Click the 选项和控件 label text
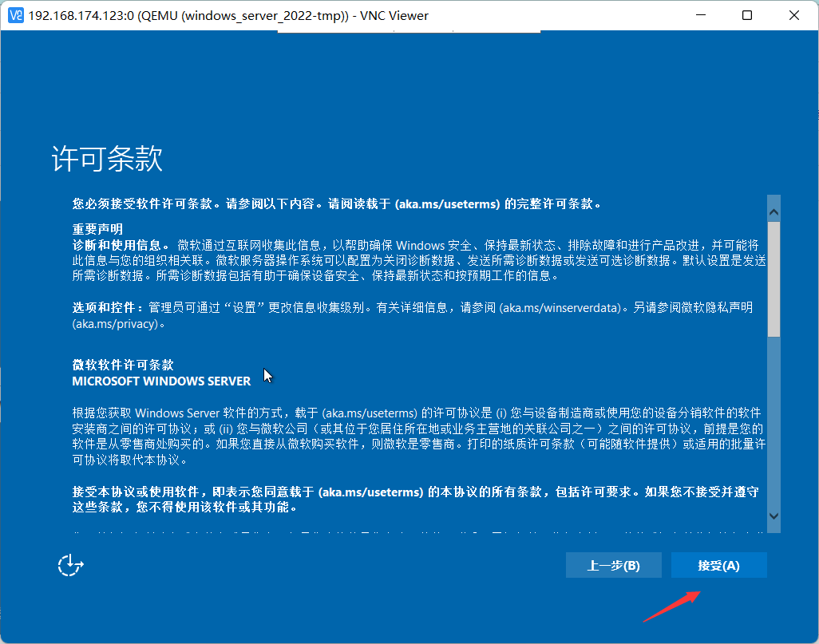The width and height of the screenshot is (819, 644). pos(104,308)
